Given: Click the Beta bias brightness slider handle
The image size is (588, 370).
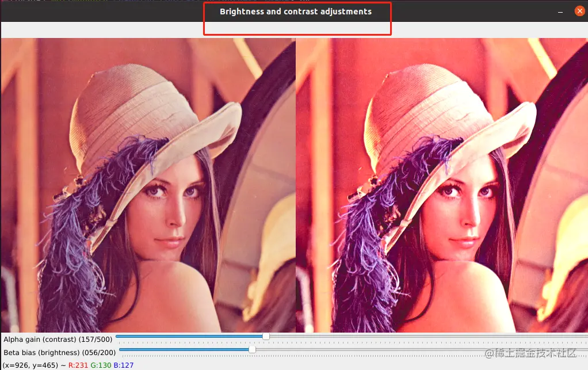Looking at the screenshot, I should pos(253,349).
